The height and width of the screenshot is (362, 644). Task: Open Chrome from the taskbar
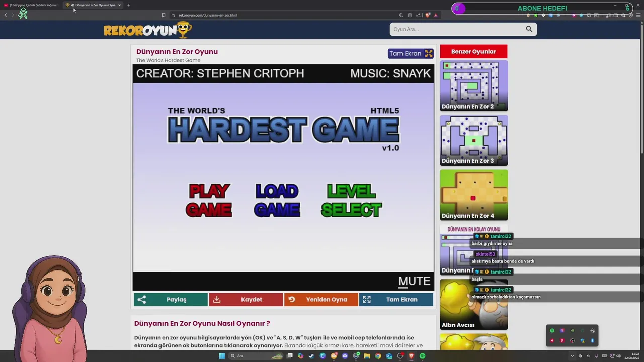tap(378, 356)
